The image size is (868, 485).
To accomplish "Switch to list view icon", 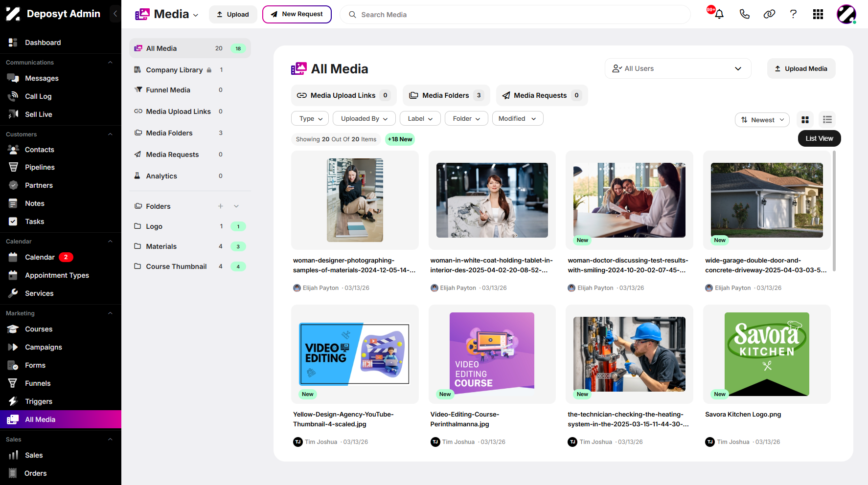I will coord(827,120).
